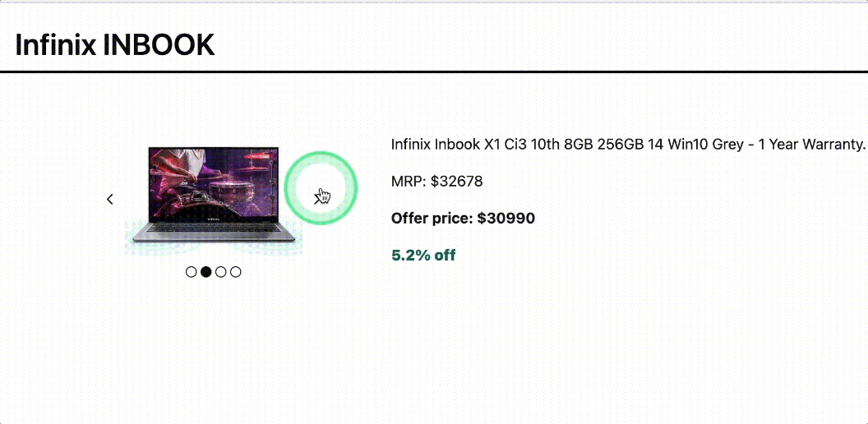
Task: Click the green 5.2% off discount label
Action: [x=423, y=256]
